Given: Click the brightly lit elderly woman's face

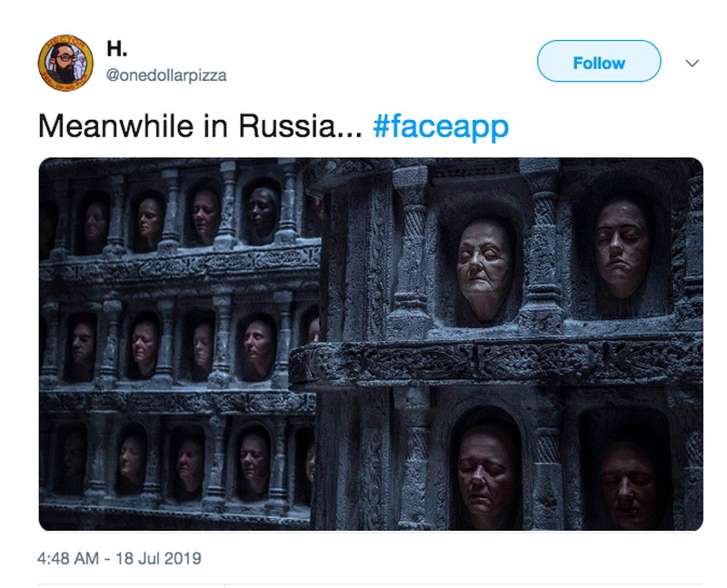Looking at the screenshot, I should coord(483,268).
